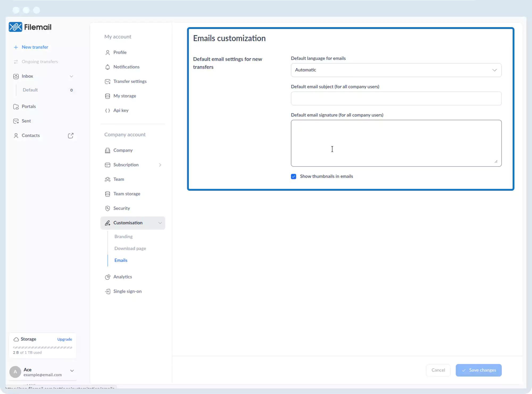Expand the Subscription submenu arrow

click(160, 165)
